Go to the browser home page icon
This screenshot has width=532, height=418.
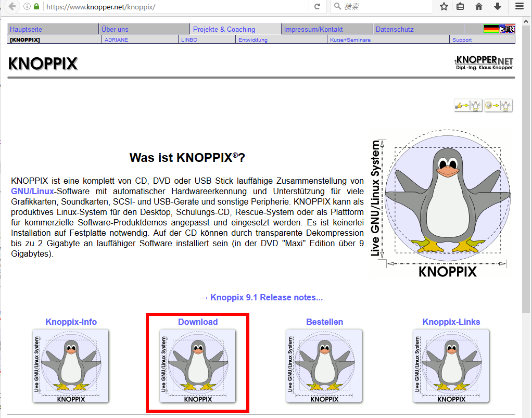click(479, 6)
